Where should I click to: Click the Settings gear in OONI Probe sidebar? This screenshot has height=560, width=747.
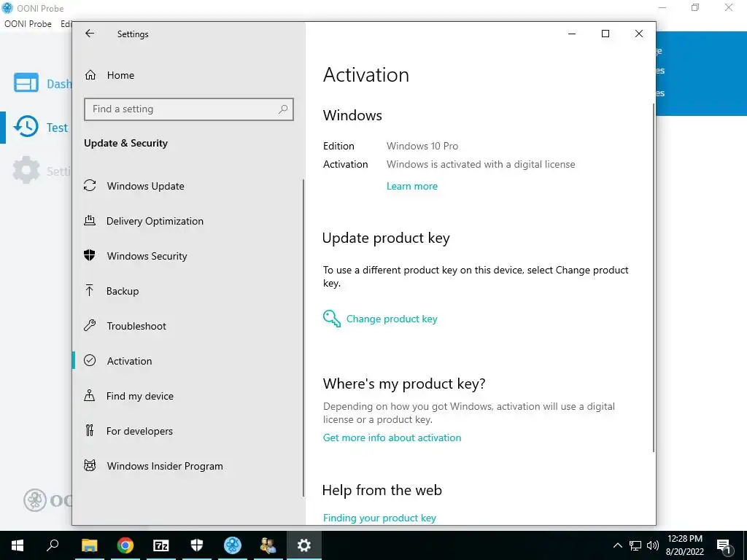tap(26, 170)
